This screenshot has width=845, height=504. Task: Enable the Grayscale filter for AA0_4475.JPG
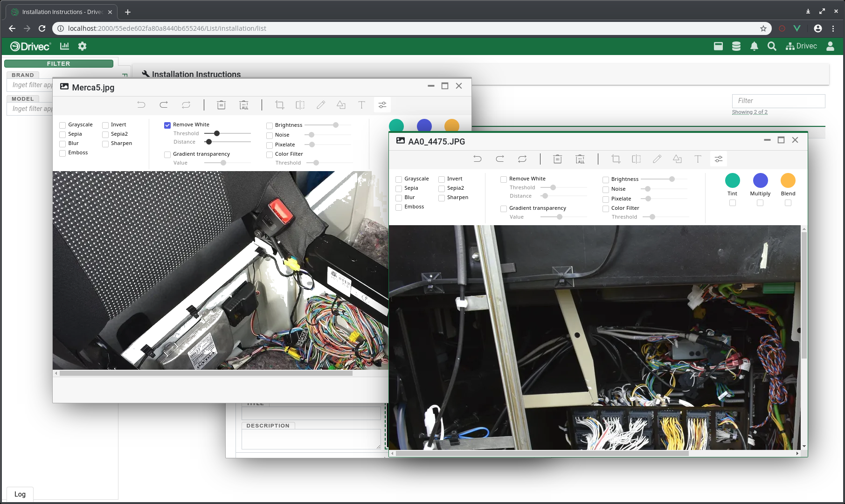click(399, 179)
